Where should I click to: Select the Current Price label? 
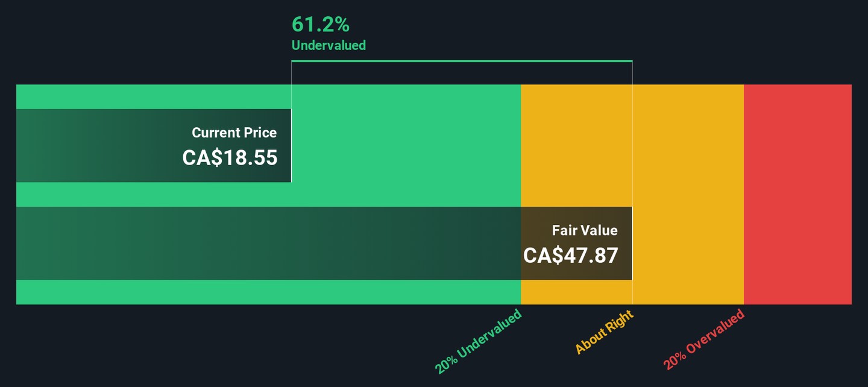coord(234,133)
